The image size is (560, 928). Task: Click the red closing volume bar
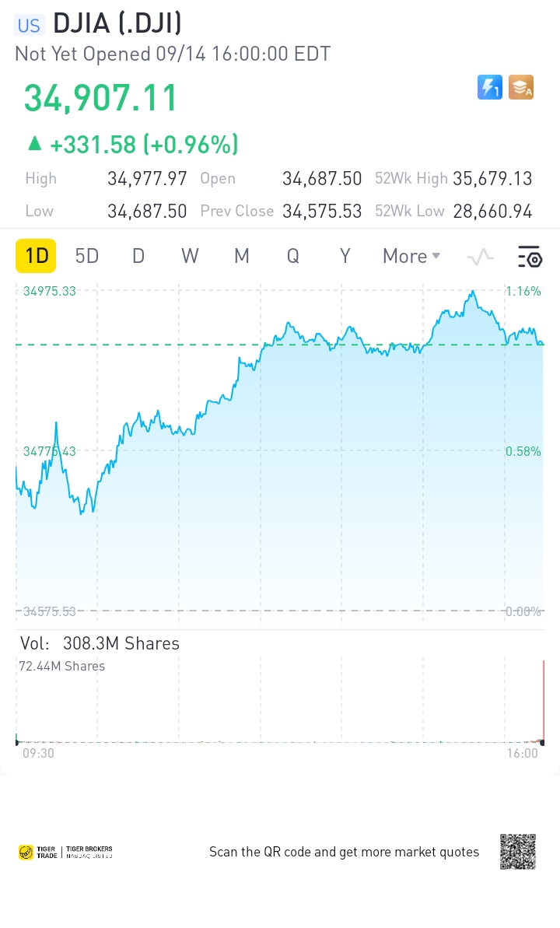point(543,701)
